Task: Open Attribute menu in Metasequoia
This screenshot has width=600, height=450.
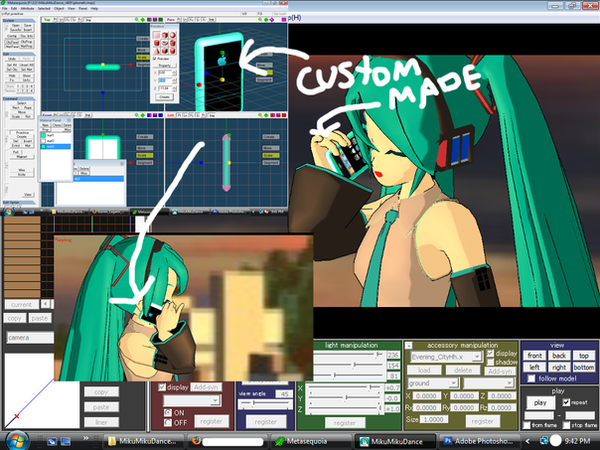Action: tap(27, 8)
